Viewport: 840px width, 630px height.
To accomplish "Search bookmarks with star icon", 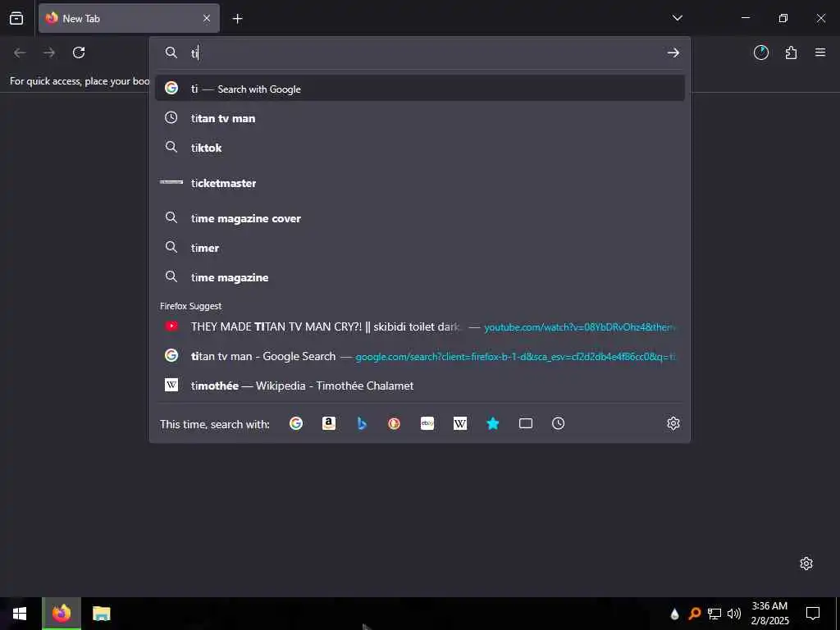I will coord(493,424).
